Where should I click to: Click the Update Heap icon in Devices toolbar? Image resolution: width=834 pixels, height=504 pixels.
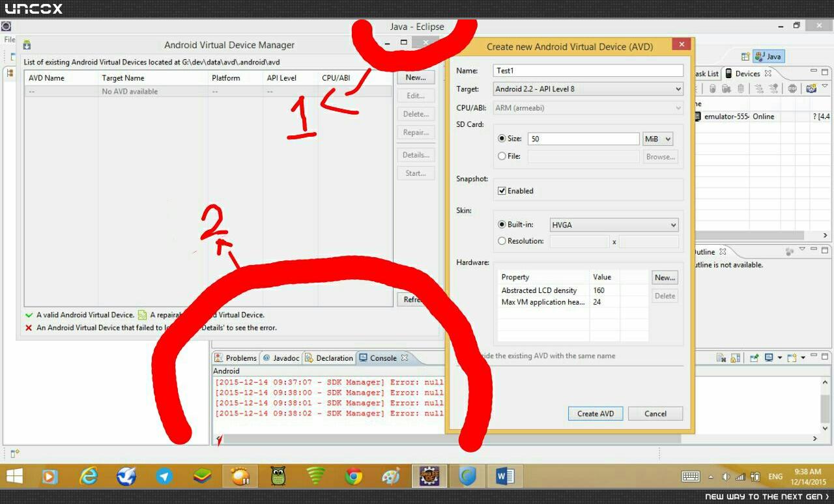click(x=713, y=89)
